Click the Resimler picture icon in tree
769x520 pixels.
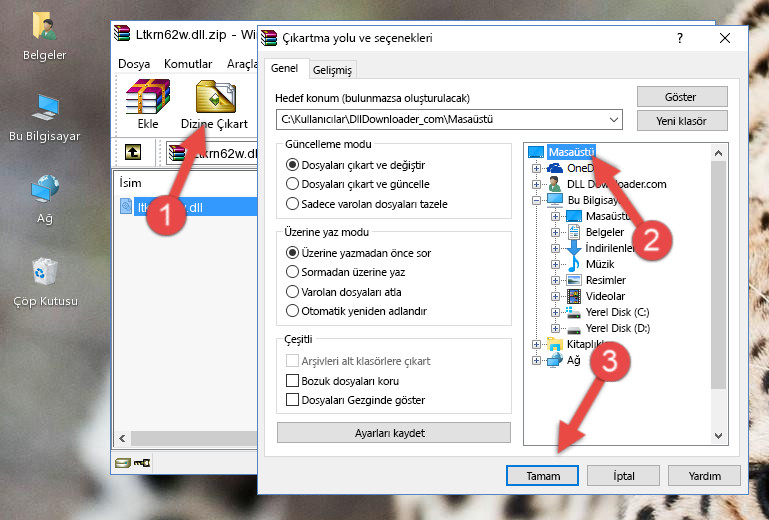tap(573, 280)
